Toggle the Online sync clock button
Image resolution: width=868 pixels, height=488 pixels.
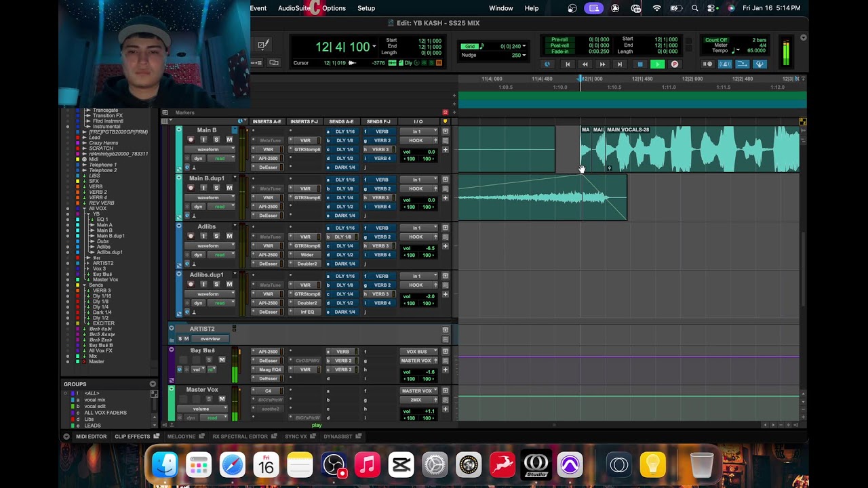[547, 64]
